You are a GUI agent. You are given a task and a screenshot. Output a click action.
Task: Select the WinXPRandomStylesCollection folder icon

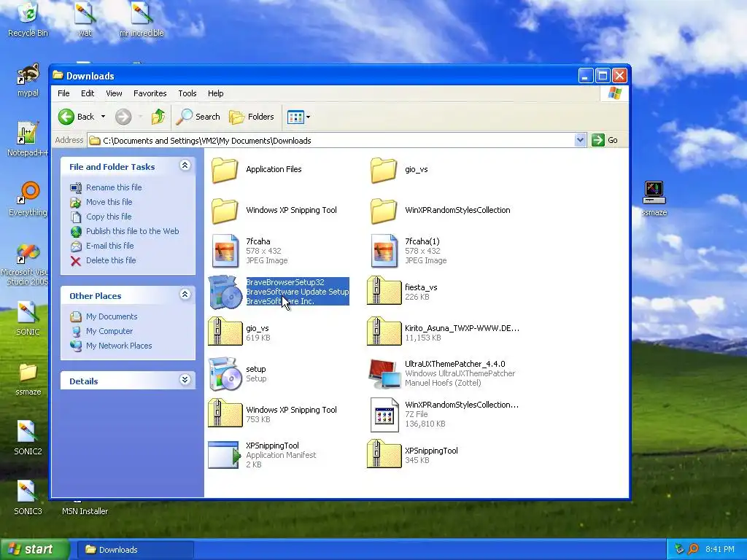(384, 211)
